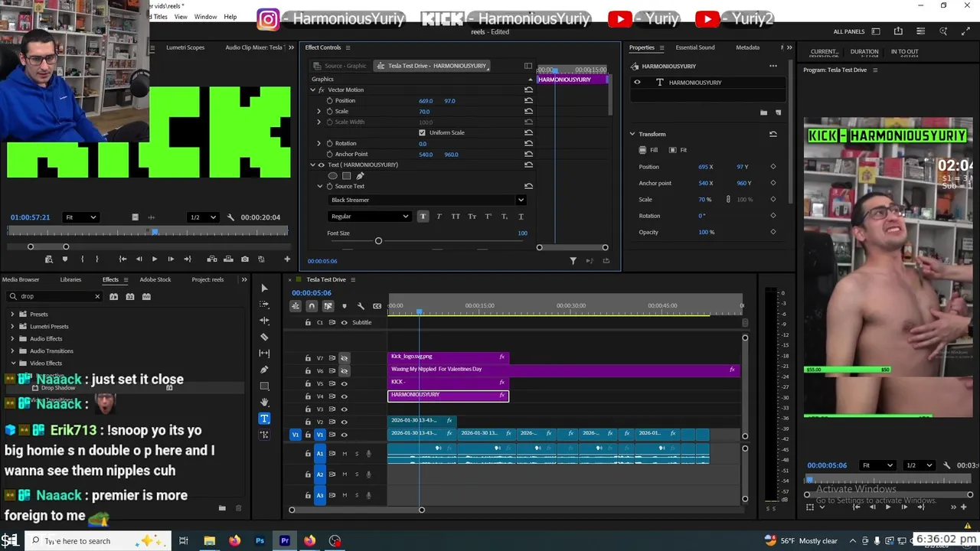This screenshot has width=980, height=551.
Task: Toggle linked selection in timeline
Action: click(x=328, y=306)
